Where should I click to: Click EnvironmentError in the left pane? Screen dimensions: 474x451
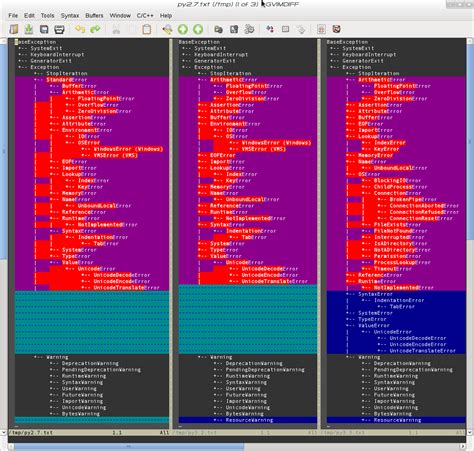pyautogui.click(x=87, y=130)
